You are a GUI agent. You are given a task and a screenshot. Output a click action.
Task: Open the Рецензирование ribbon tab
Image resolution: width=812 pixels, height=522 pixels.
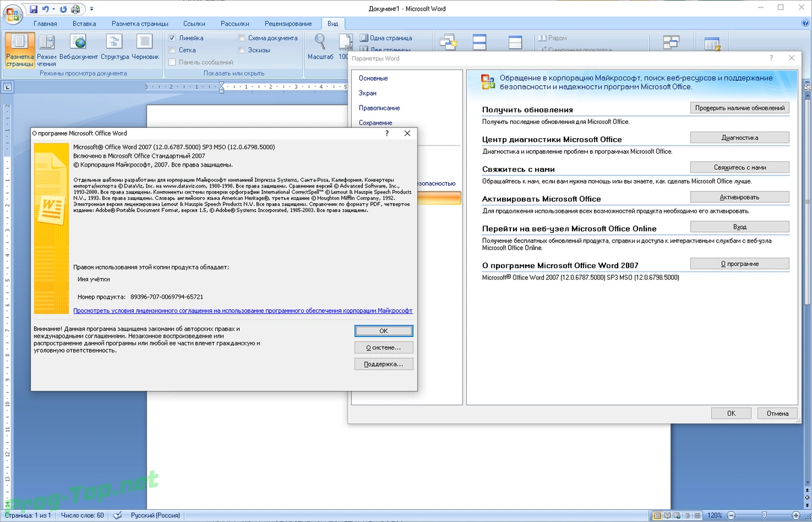tap(288, 24)
